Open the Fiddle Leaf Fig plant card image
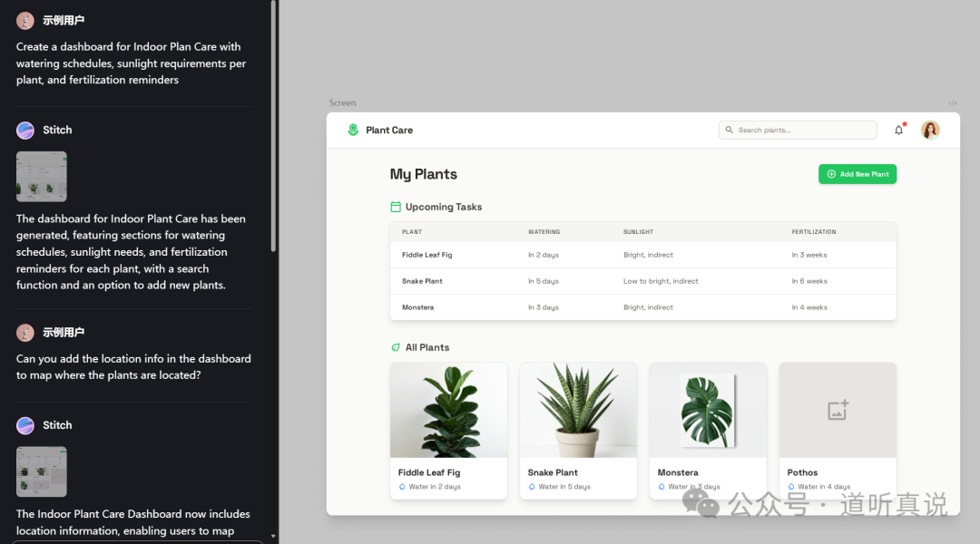This screenshot has width=980, height=544. point(449,410)
